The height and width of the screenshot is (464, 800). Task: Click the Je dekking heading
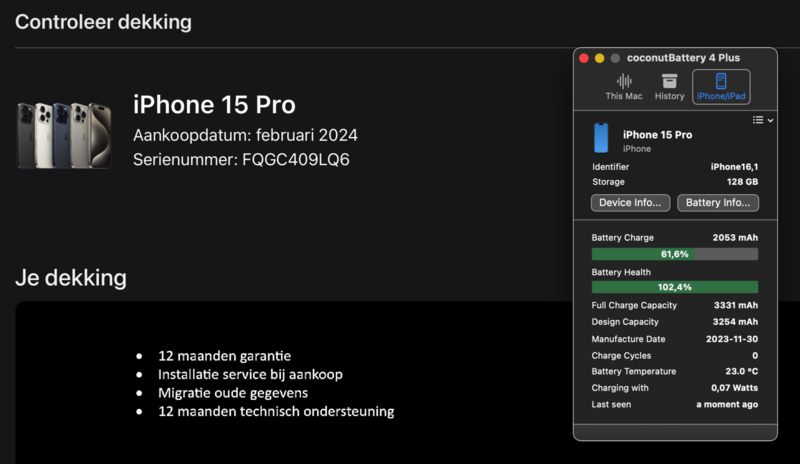click(70, 278)
